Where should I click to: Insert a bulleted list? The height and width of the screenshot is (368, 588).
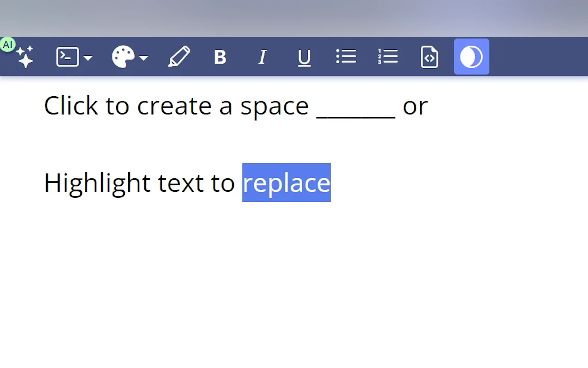[x=346, y=57]
